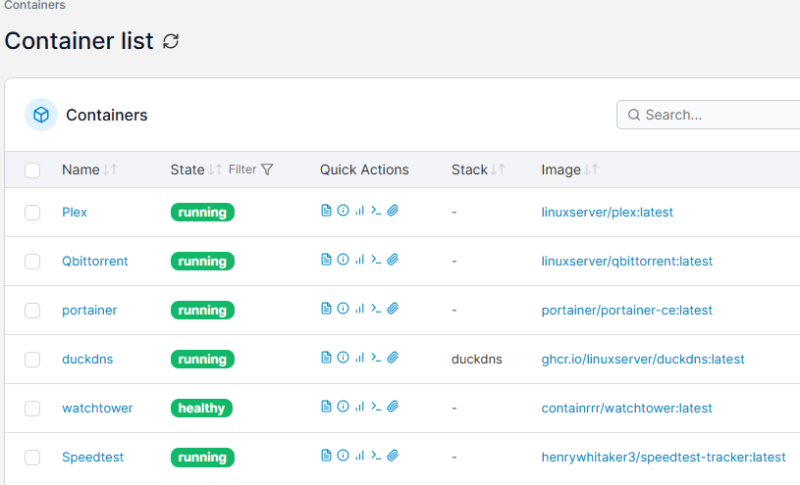Open exec console for the duckdns container
The width and height of the screenshot is (800, 485).
(376, 358)
